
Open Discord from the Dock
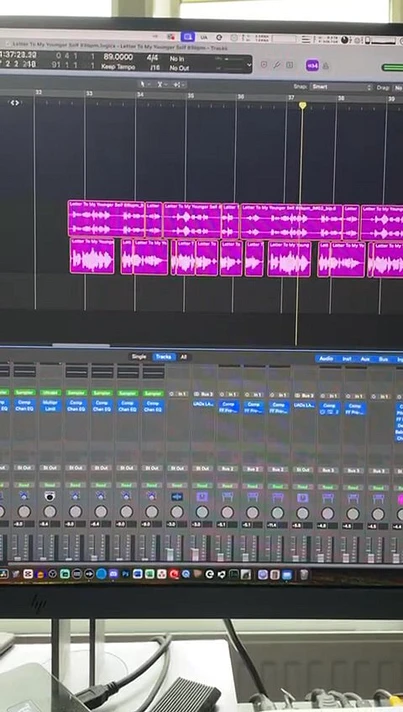coord(113,574)
